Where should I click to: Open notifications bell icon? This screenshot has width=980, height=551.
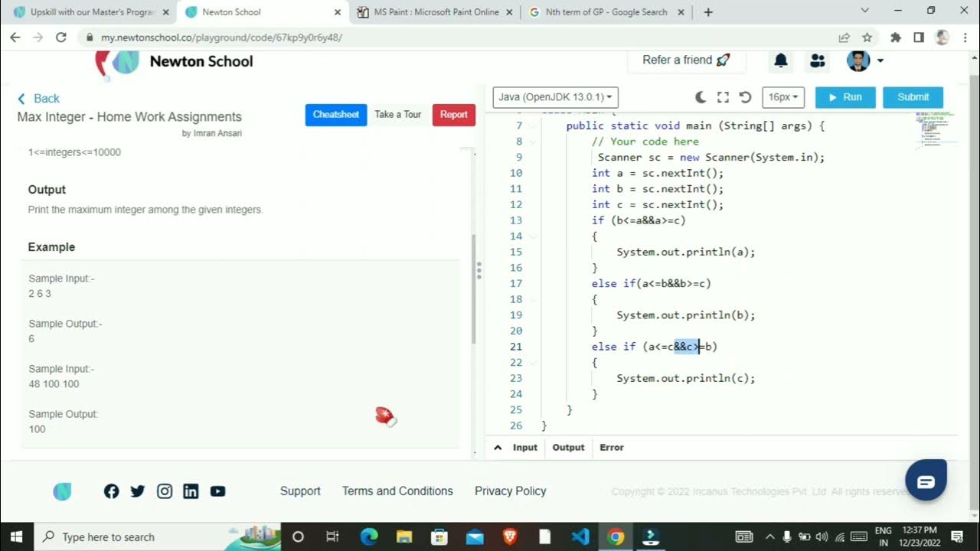(x=781, y=60)
